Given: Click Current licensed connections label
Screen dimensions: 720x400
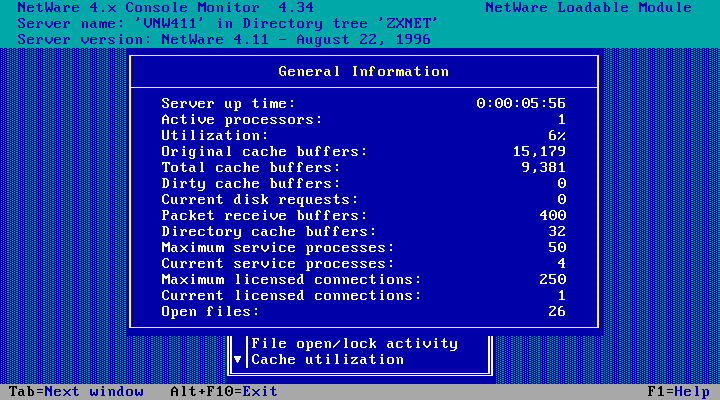Looking at the screenshot, I should click(291, 296).
